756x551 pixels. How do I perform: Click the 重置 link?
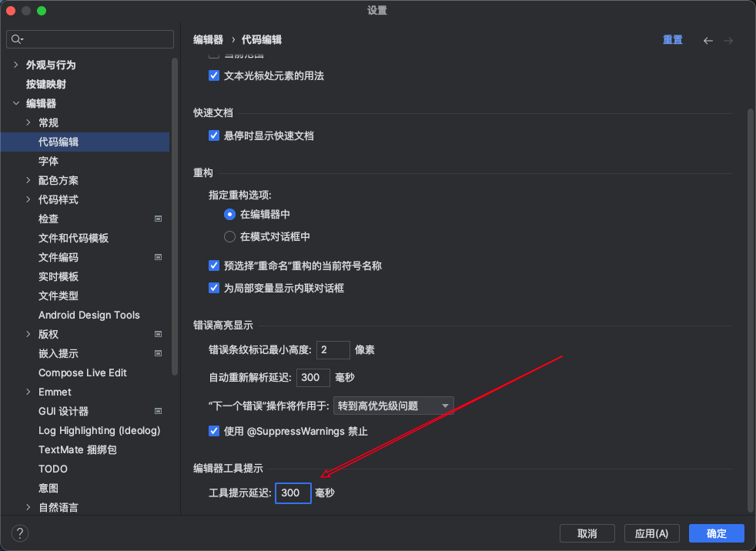click(672, 40)
